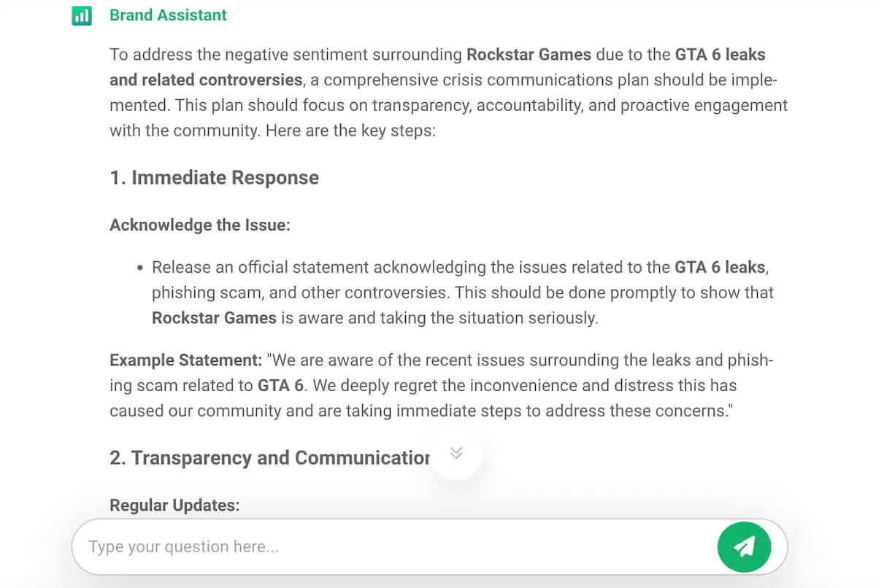876x588 pixels.
Task: Click bold 'Rockstar Games' in the intro paragraph
Action: pyautogui.click(x=529, y=55)
